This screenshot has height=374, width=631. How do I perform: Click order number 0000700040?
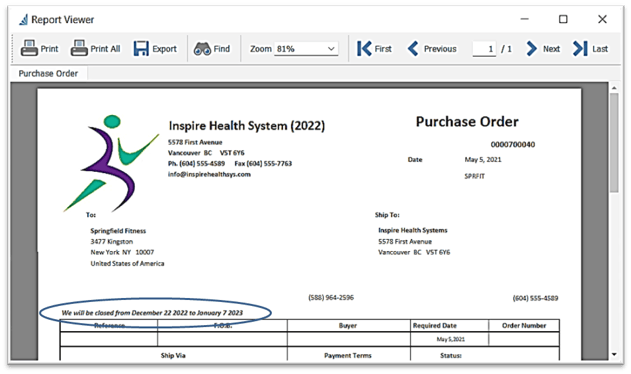[x=513, y=145]
